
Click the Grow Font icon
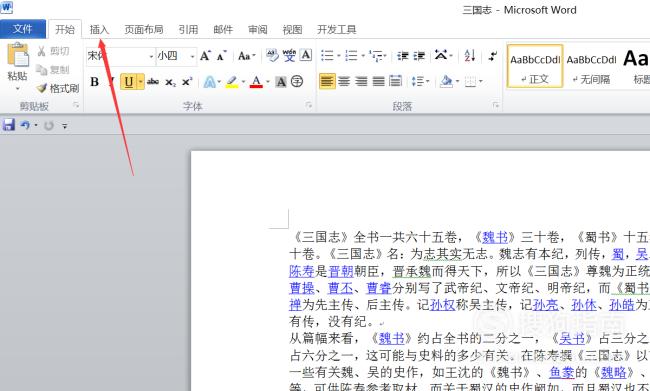(205, 56)
